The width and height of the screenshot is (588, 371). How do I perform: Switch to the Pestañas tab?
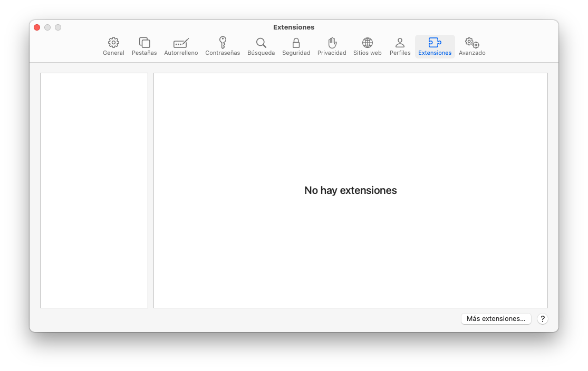(144, 43)
